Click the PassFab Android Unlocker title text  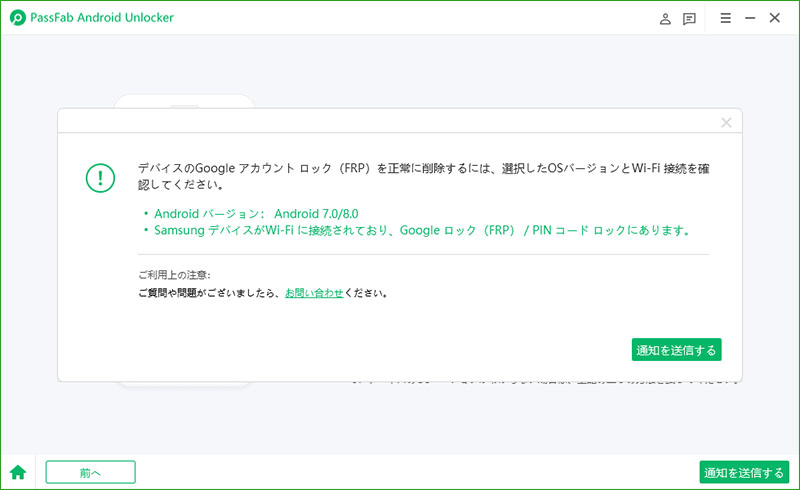click(102, 17)
